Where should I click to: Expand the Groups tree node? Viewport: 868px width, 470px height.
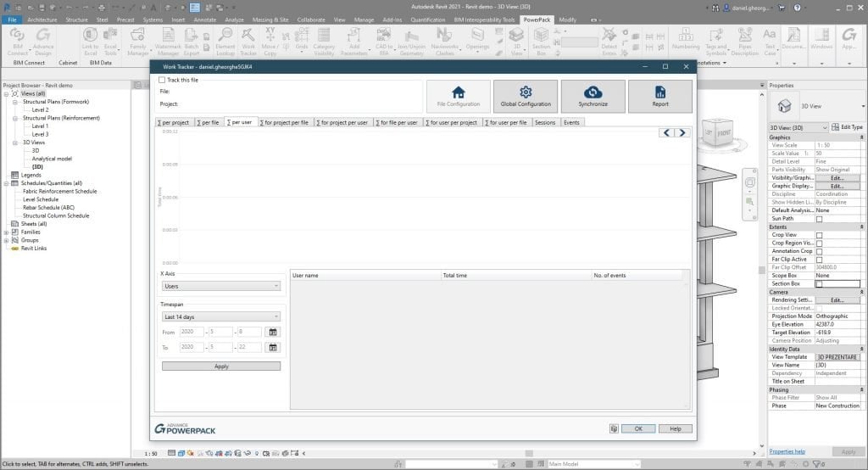6,241
